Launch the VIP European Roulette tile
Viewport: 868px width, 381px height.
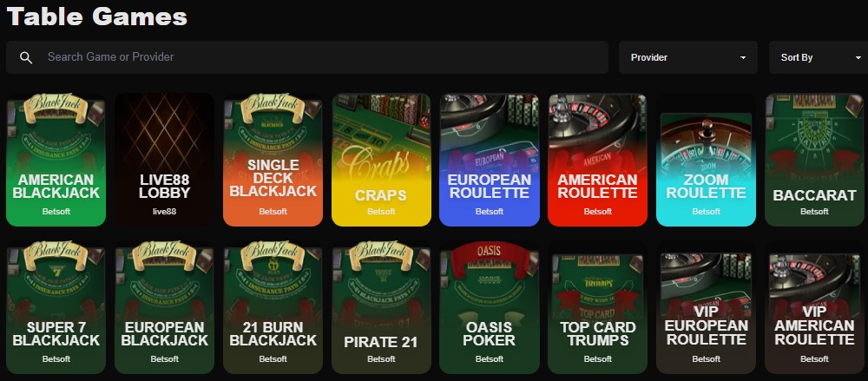tap(706, 308)
